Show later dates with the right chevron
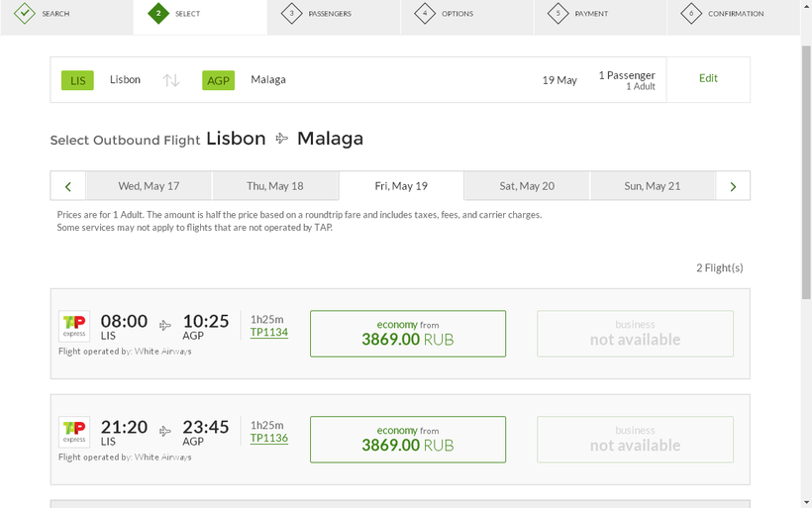Viewport: 812px width, 508px height. (x=733, y=186)
